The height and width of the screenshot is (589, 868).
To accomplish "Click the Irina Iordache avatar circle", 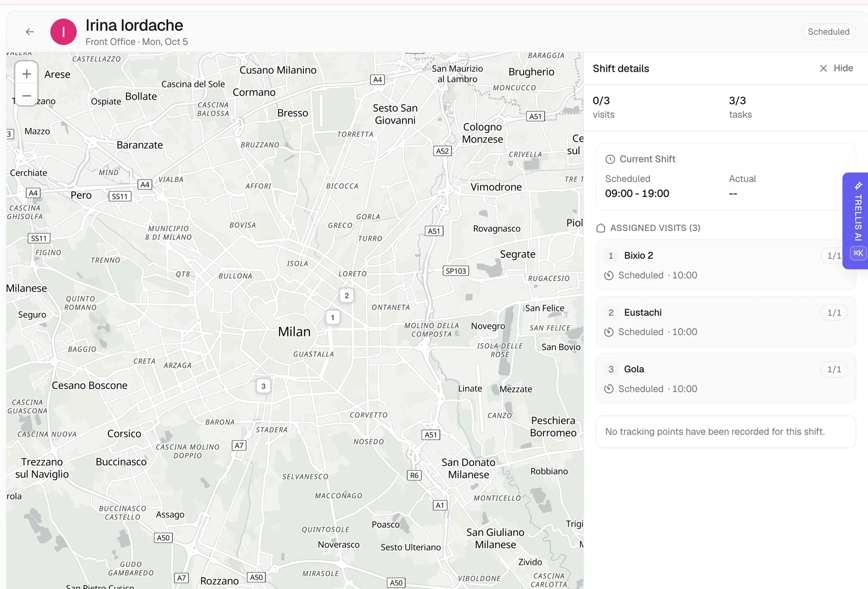I will [x=63, y=32].
